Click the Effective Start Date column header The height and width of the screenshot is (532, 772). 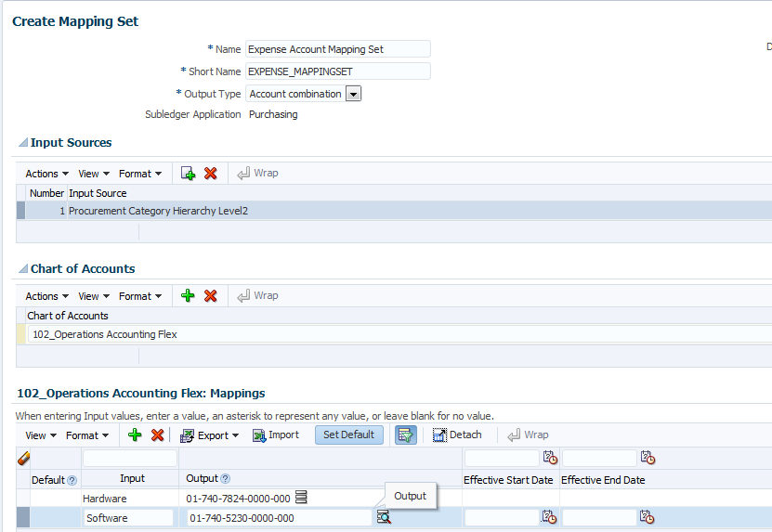508,480
